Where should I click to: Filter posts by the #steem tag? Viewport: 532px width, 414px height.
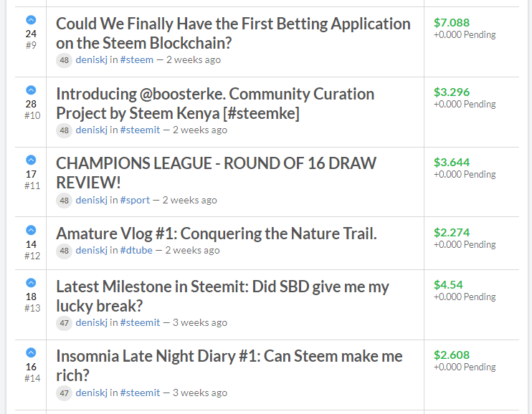point(136,59)
